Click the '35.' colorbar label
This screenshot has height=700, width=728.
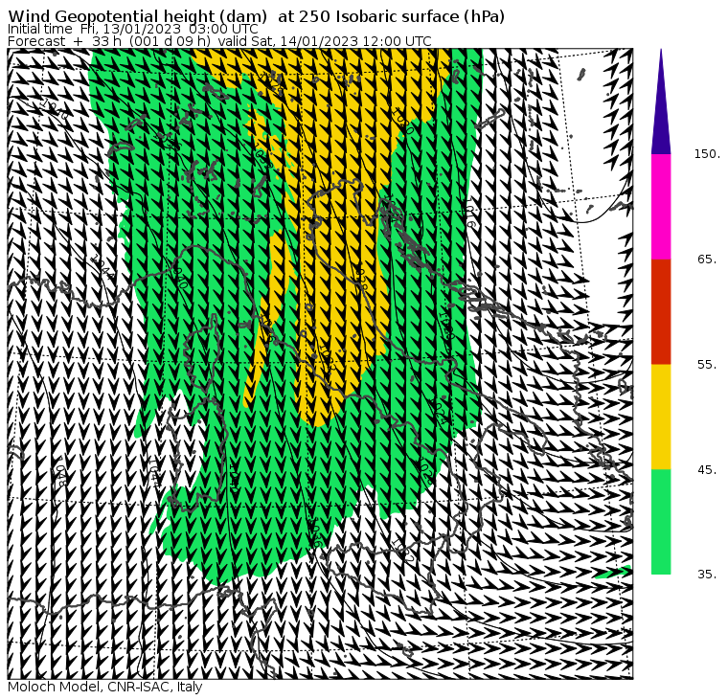(x=707, y=575)
